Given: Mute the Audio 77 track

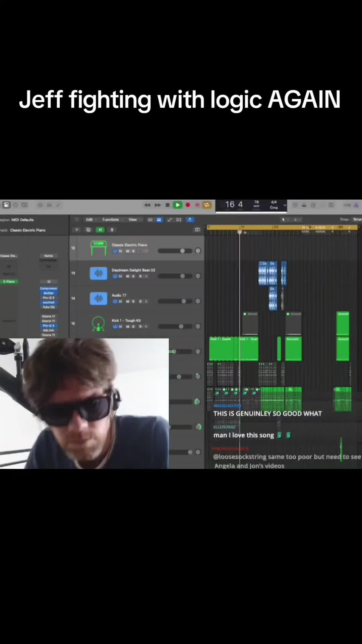Looking at the screenshot, I should click(127, 302).
